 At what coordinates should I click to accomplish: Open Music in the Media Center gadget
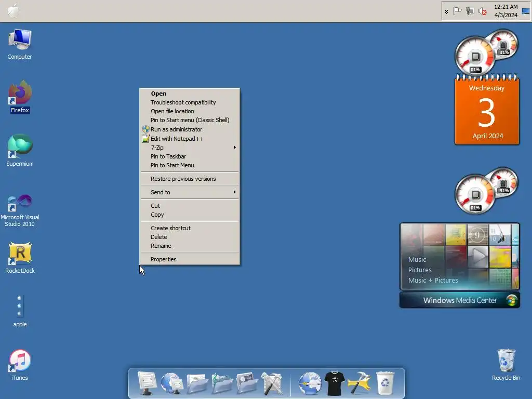[x=417, y=260]
